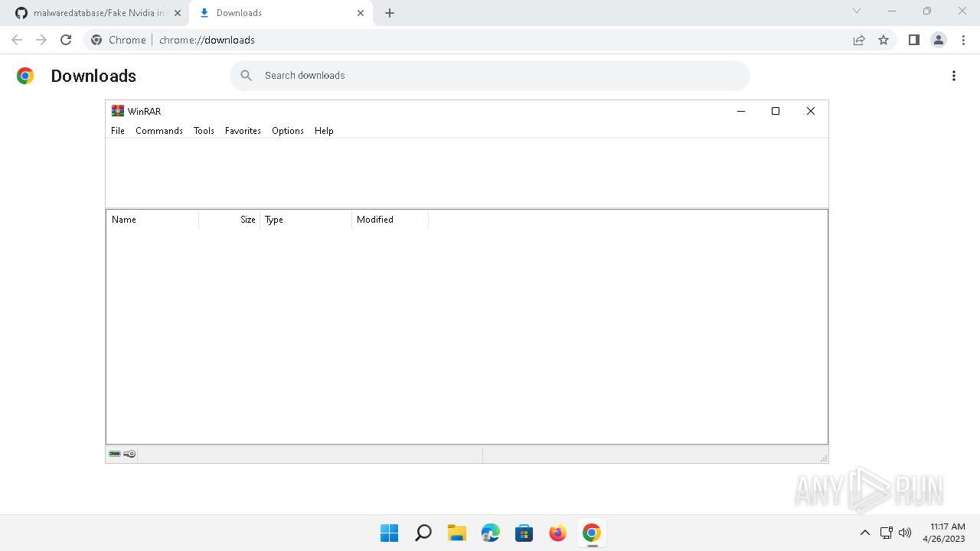This screenshot has height=551, width=980.
Task: Share this page icon in address bar
Action: (x=859, y=40)
